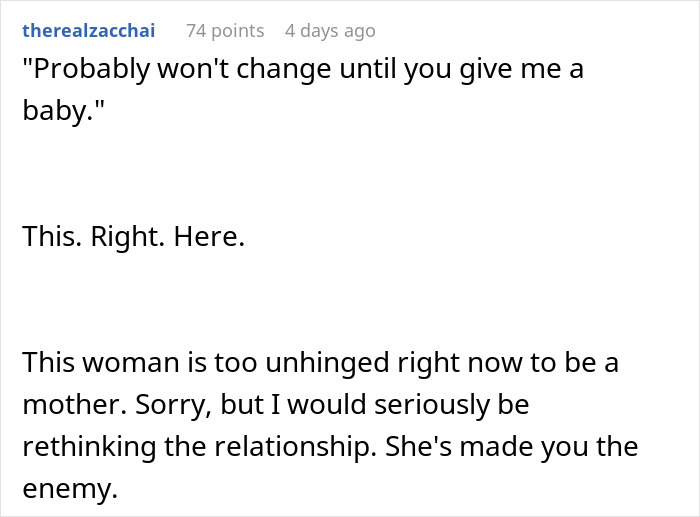This screenshot has width=700, height=517.
Task: Click the 74 points score
Action: click(225, 31)
